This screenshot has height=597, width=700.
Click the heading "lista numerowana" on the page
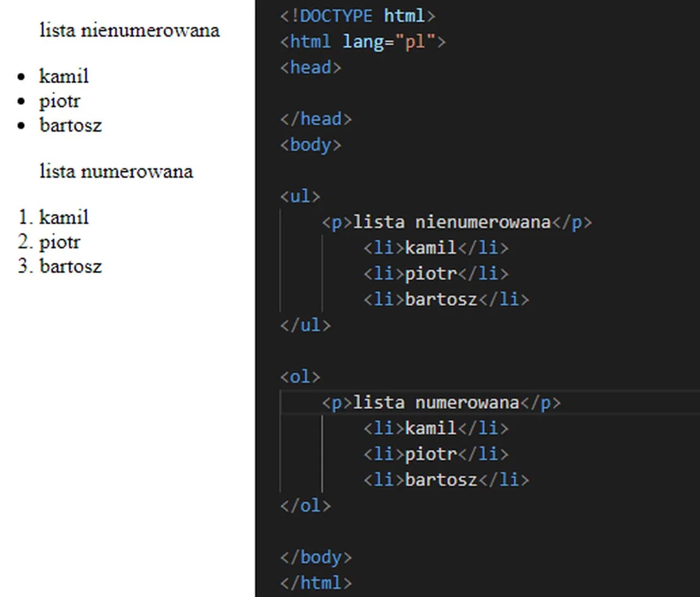click(x=116, y=171)
